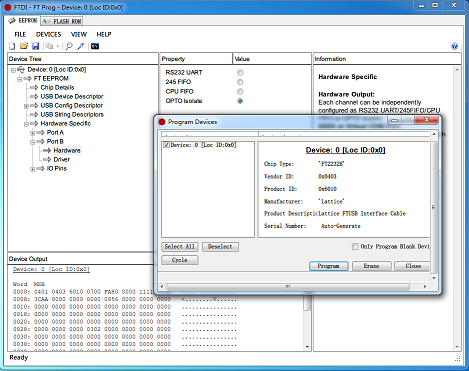469x371 pixels.
Task: Select the Driver tree item
Action: 62,160
